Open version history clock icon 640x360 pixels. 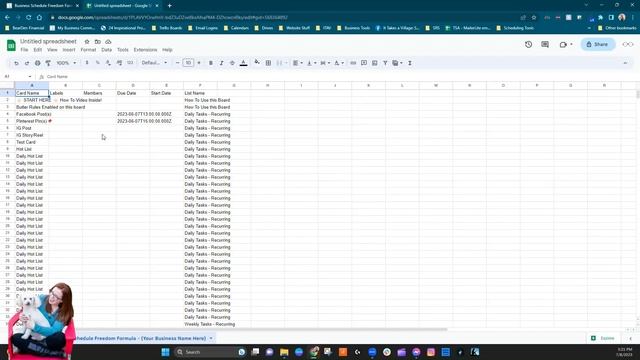click(x=529, y=44)
